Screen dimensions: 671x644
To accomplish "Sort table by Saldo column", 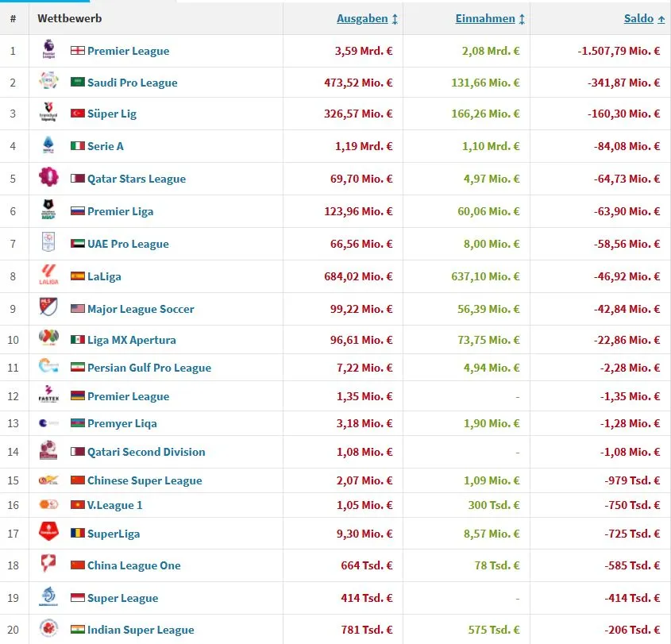I will (x=644, y=19).
